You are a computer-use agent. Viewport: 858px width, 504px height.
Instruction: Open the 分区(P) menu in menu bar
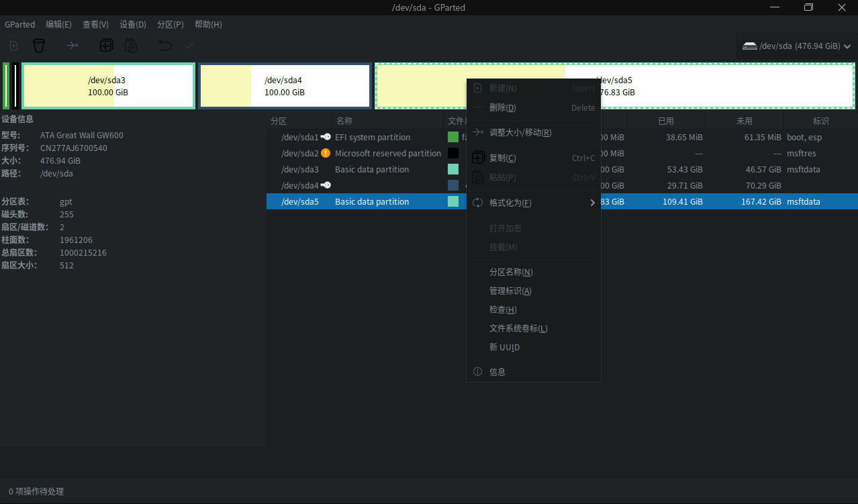pyautogui.click(x=170, y=24)
